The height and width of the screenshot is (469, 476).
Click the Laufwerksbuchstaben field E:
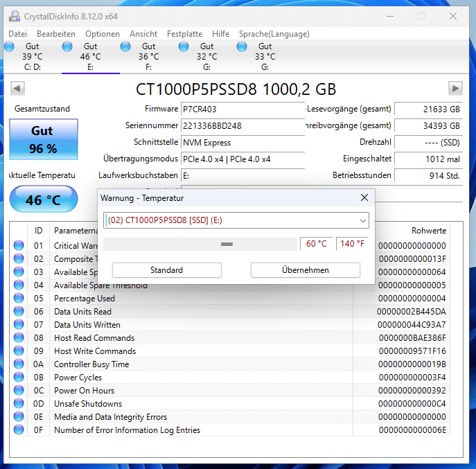pyautogui.click(x=243, y=176)
